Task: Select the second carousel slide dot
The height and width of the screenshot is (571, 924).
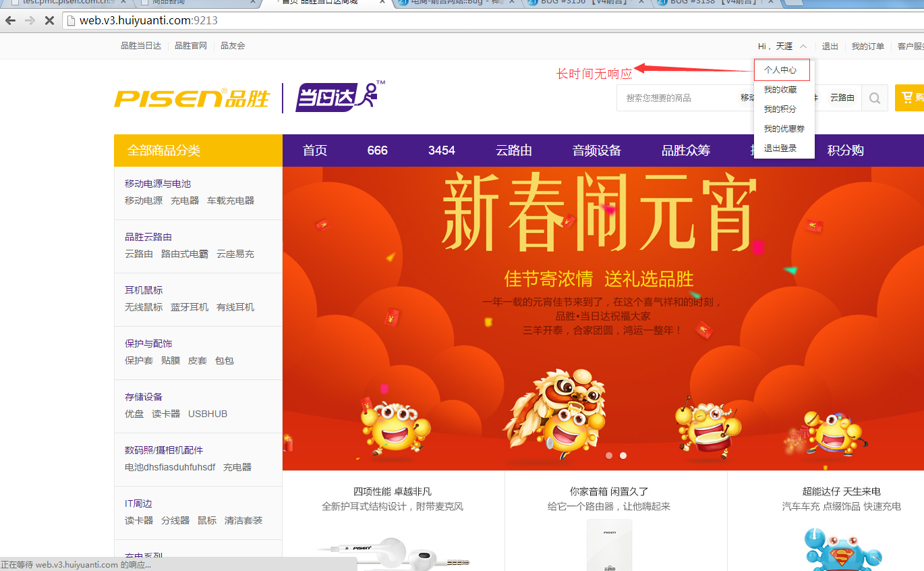Action: click(x=623, y=456)
